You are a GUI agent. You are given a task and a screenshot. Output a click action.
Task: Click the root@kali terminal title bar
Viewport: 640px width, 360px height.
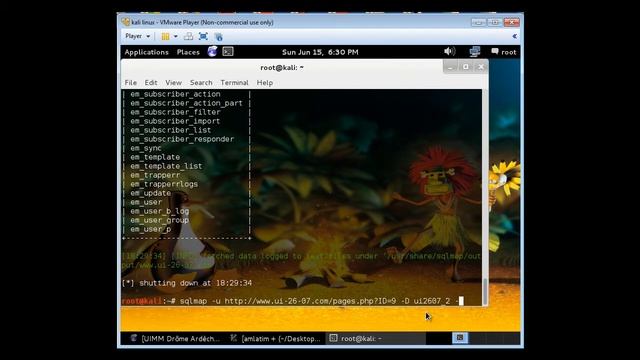282,67
